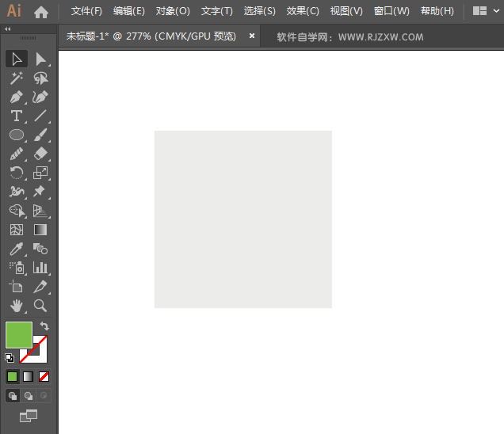
Task: Click the toolbar drag grip handle
Action: pos(29,38)
